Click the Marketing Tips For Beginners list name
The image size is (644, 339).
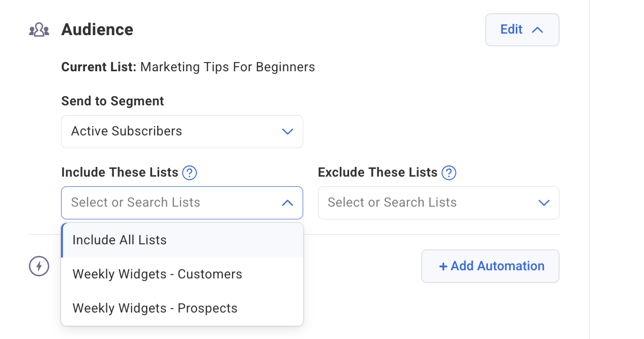point(227,67)
